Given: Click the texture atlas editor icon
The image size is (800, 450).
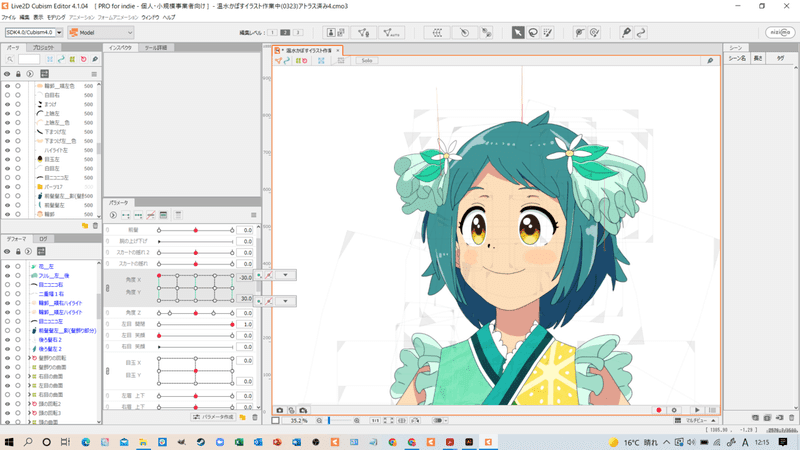Looking at the screenshot, I should 336,33.
